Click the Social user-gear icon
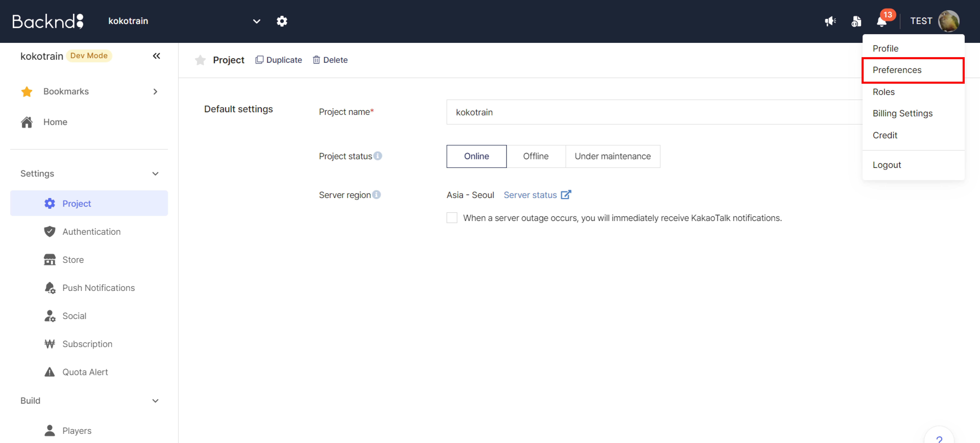This screenshot has height=443, width=980. (x=50, y=316)
